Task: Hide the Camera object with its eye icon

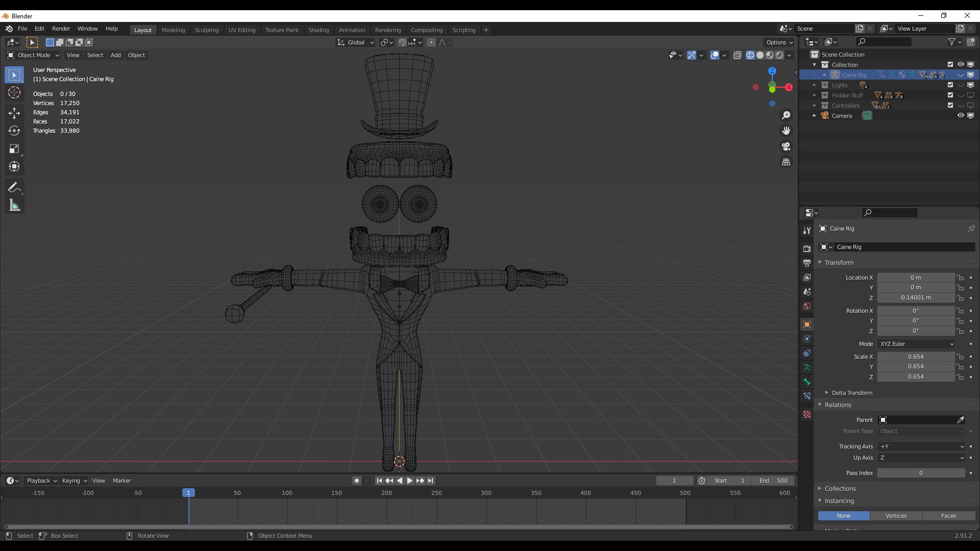Action: click(961, 116)
